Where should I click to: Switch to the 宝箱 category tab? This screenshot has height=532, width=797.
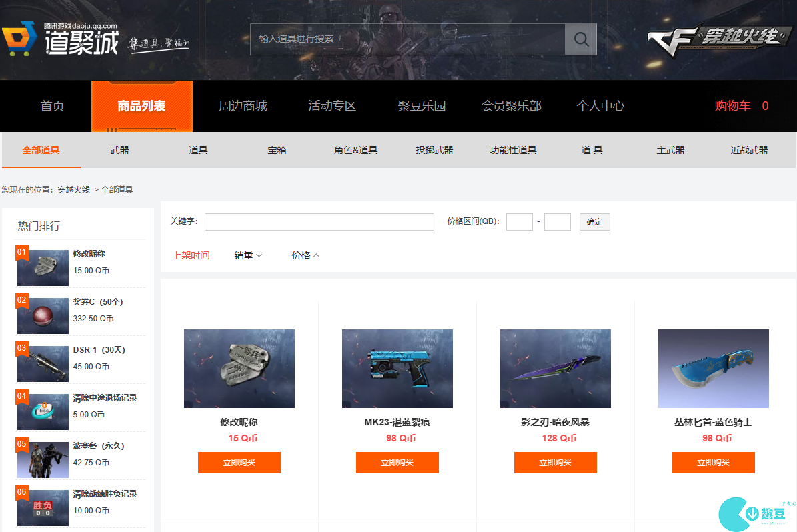[x=277, y=150]
